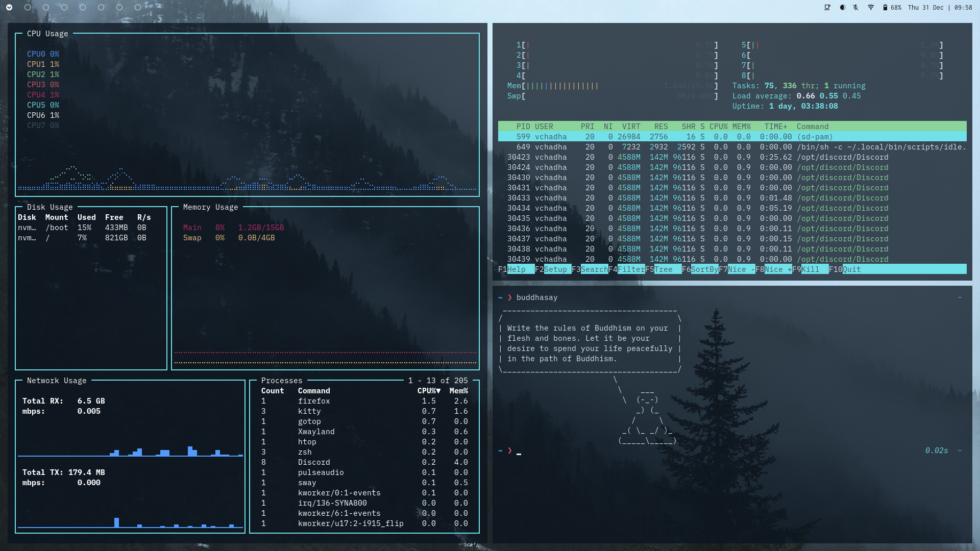The width and height of the screenshot is (980, 551).
Task: Click the Total TX 179.4 MB value
Action: tap(86, 472)
